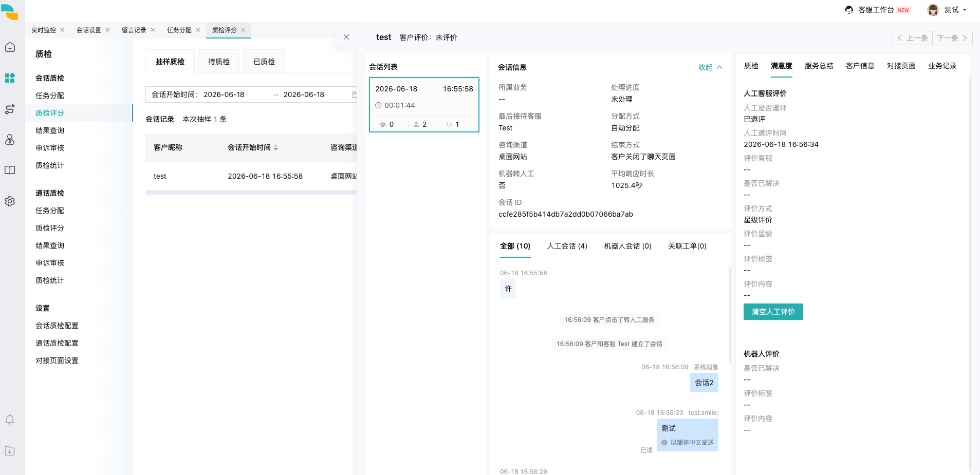
Task: Open 通话质检配置 settings item
Action: [x=57, y=343]
